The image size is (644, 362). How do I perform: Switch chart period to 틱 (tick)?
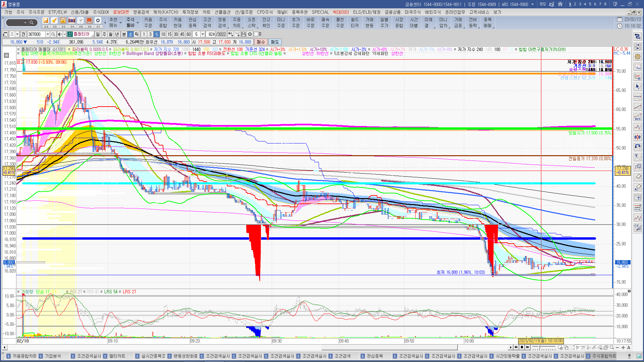pyautogui.click(x=137, y=34)
